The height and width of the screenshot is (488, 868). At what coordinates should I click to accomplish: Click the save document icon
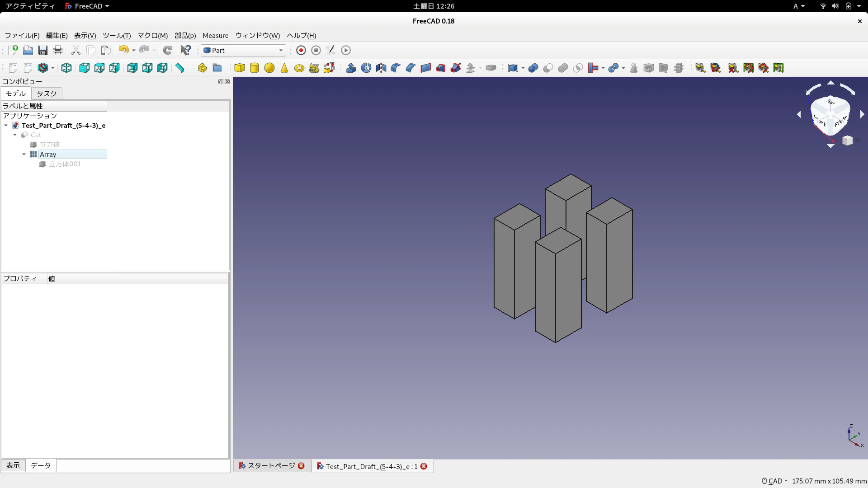(43, 50)
